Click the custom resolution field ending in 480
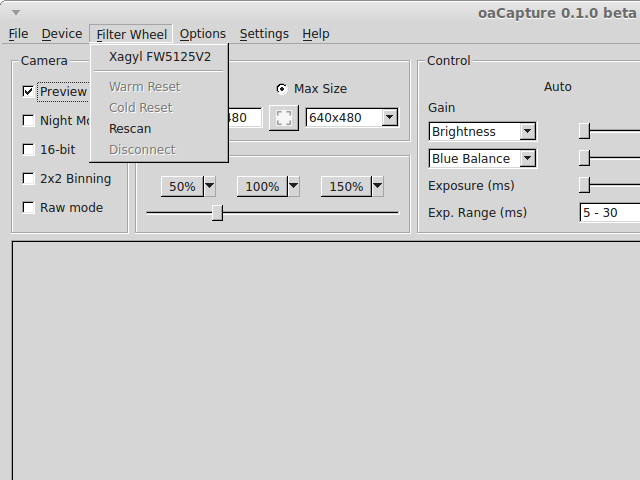The height and width of the screenshot is (480, 640). [x=244, y=118]
